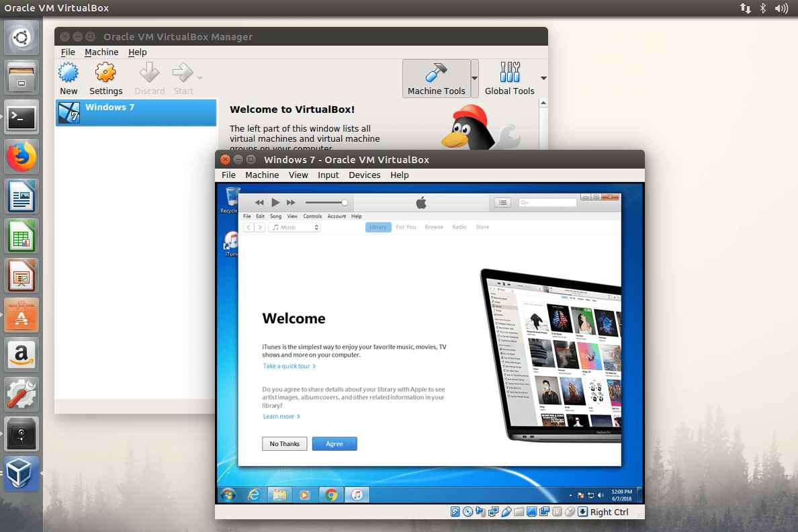
Task: Click the iTunes list view icon
Action: point(503,203)
